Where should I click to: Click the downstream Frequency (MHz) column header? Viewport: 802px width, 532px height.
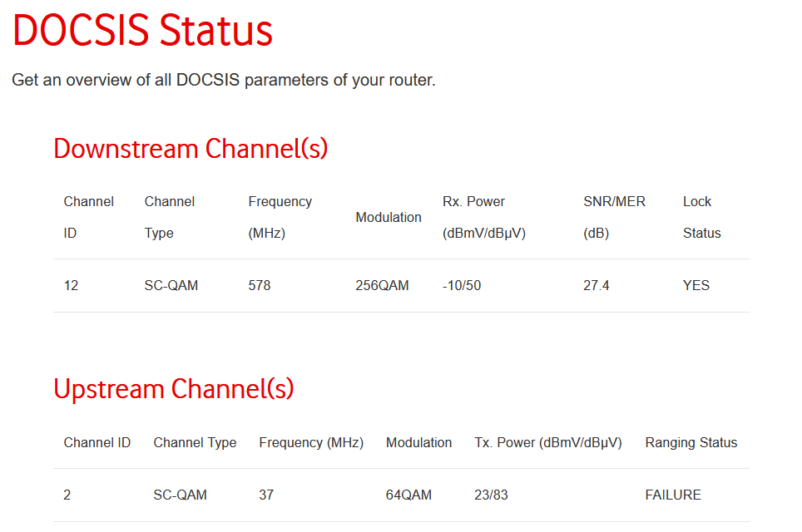280,217
